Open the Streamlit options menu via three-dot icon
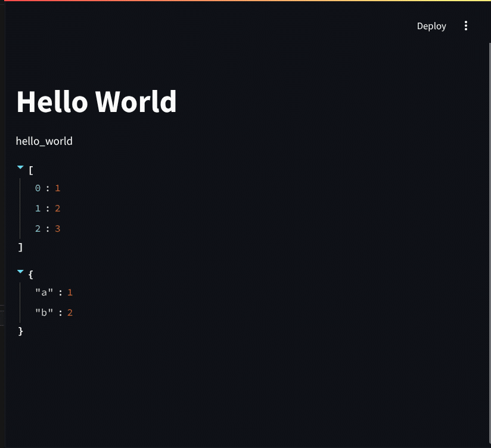The width and height of the screenshot is (491, 448). [466, 26]
